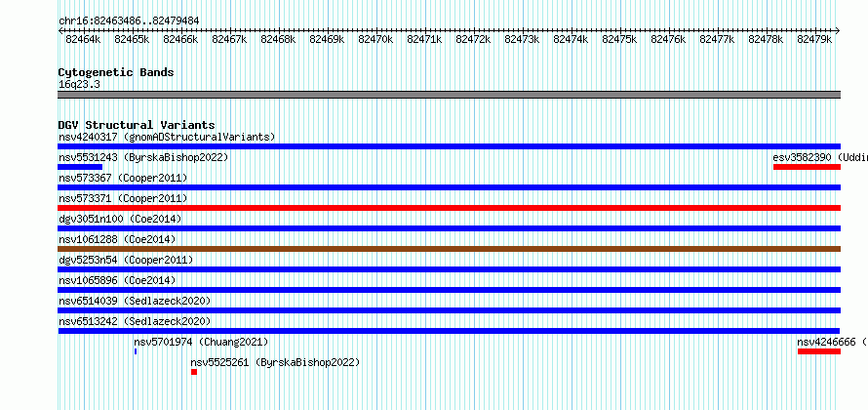Open the nsv5531243 (ByrskaBishop2022) variant label
Screen dimensions: 868x410
pyautogui.click(x=143, y=157)
